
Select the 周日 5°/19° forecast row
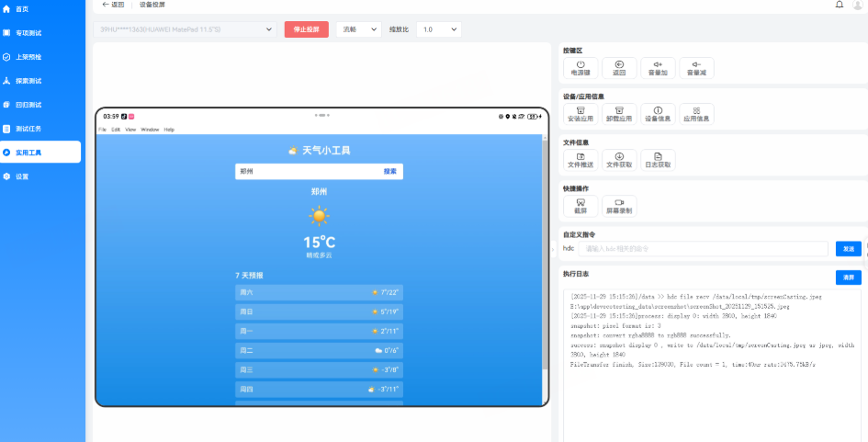[319, 312]
